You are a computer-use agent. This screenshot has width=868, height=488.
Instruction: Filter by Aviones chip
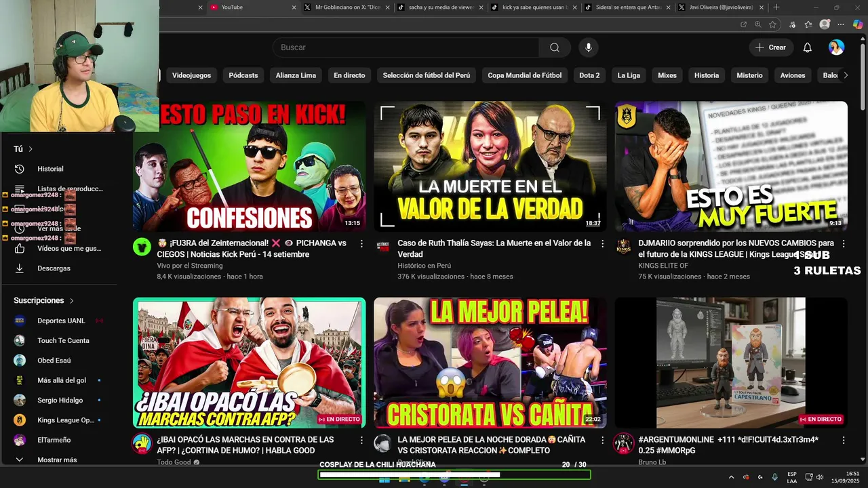pyautogui.click(x=793, y=75)
